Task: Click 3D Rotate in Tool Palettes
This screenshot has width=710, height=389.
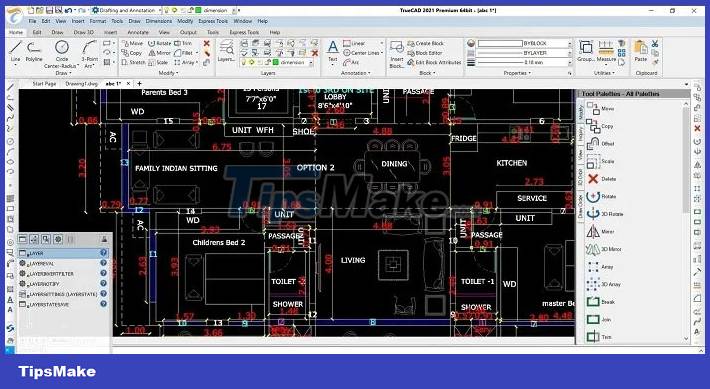Action: 605,214
